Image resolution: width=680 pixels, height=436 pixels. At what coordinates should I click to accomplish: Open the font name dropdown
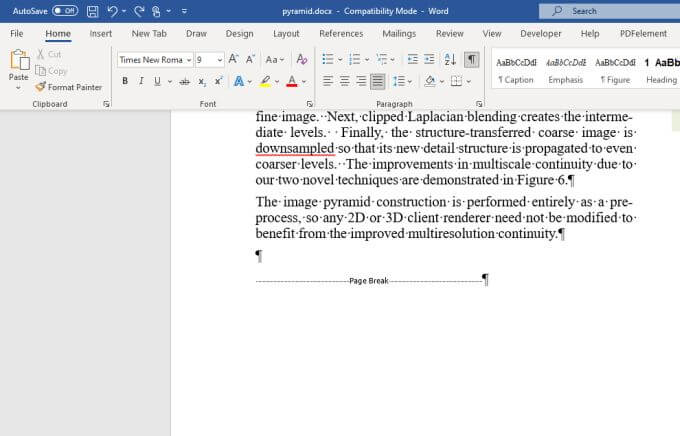click(188, 60)
